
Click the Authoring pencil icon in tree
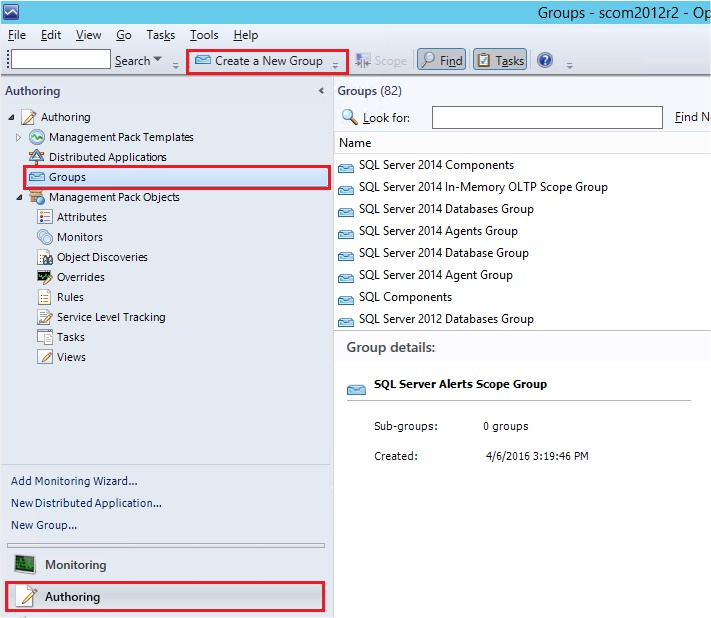pyautogui.click(x=29, y=117)
